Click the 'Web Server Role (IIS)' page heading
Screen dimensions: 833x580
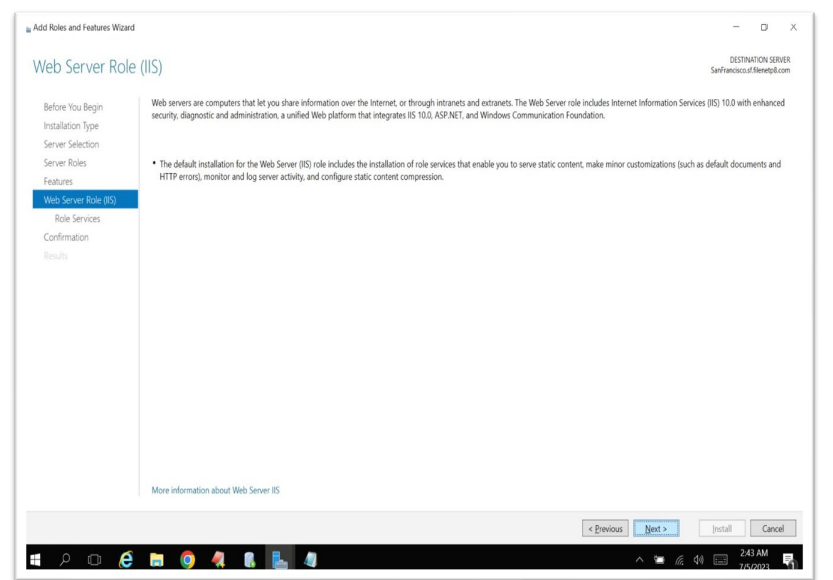98,67
